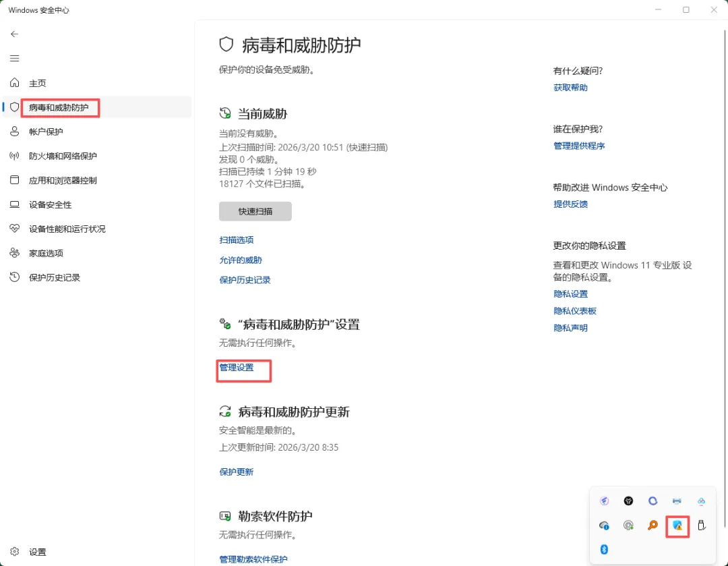Open the 允许的威胁 link
Image resolution: width=728 pixels, height=566 pixels.
pyautogui.click(x=241, y=260)
